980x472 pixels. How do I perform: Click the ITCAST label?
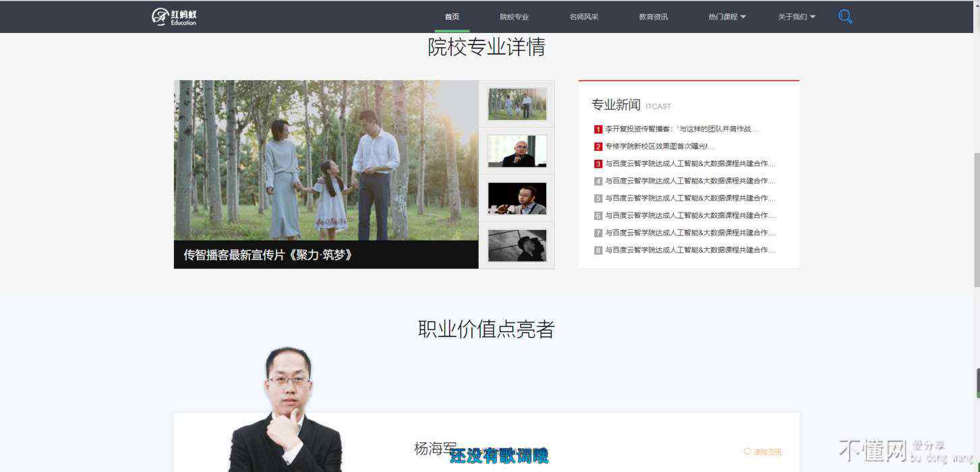pyautogui.click(x=658, y=107)
